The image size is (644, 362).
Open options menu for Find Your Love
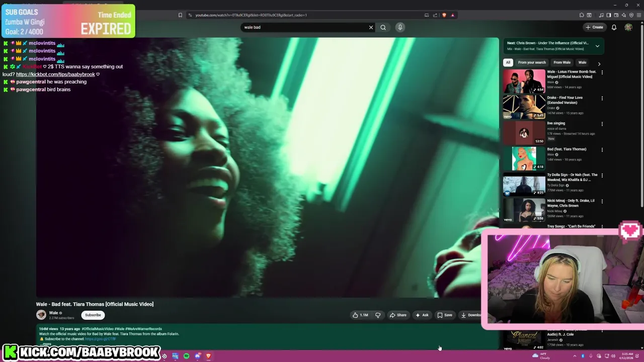pyautogui.click(x=602, y=98)
